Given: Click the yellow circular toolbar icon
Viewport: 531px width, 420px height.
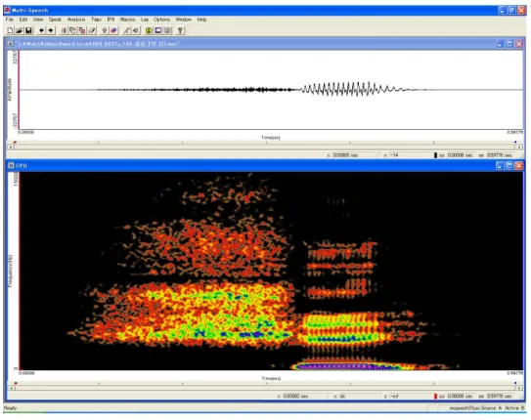Looking at the screenshot, I should pyautogui.click(x=149, y=30).
